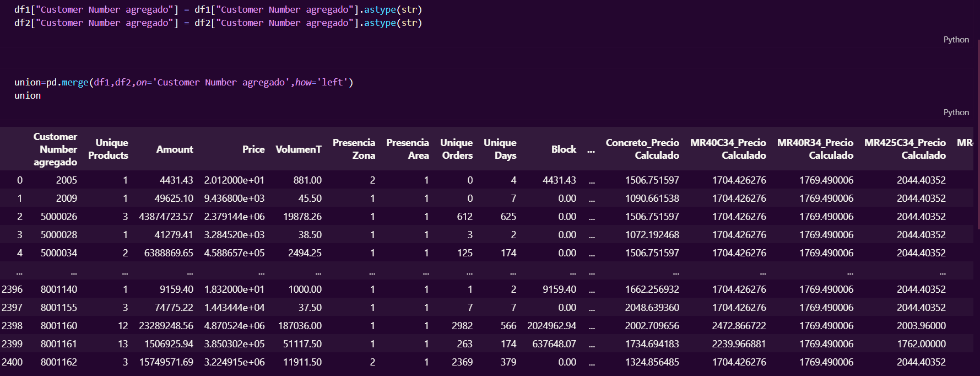Image resolution: width=980 pixels, height=376 pixels.
Task: Click the Python language label of the first cell
Action: pos(956,40)
